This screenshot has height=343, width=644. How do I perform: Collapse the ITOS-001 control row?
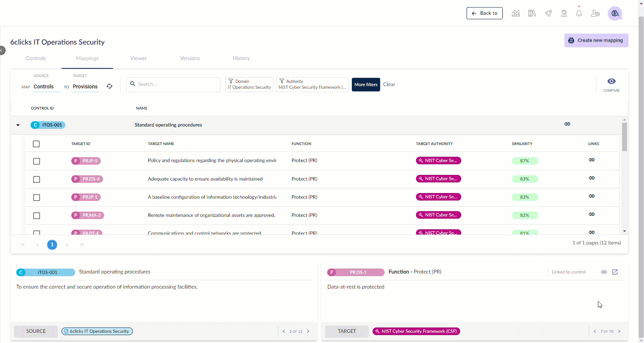click(18, 125)
